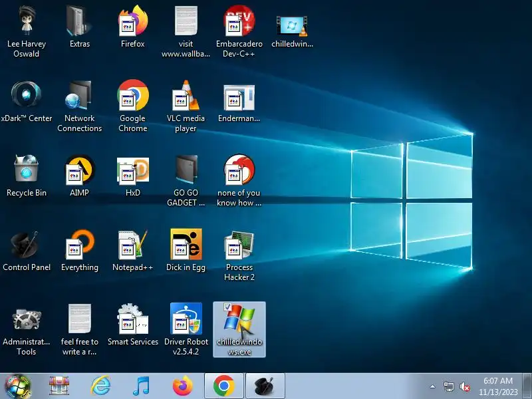This screenshot has width=532, height=399.
Task: Open the Windows Start menu orb
Action: [x=18, y=386]
